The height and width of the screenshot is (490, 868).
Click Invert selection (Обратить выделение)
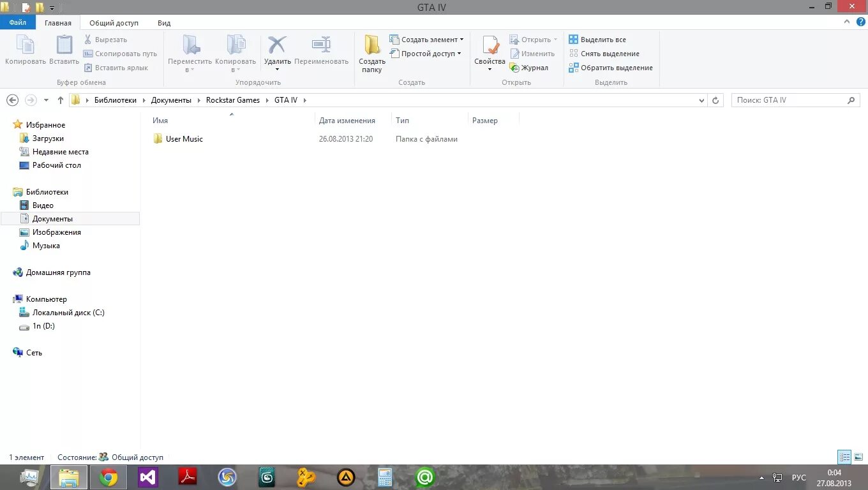(x=611, y=68)
